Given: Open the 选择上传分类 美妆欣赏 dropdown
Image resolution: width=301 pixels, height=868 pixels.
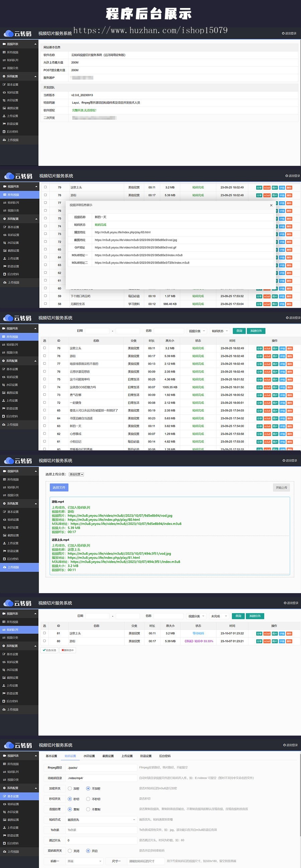Looking at the screenshot, I should pos(76,474).
